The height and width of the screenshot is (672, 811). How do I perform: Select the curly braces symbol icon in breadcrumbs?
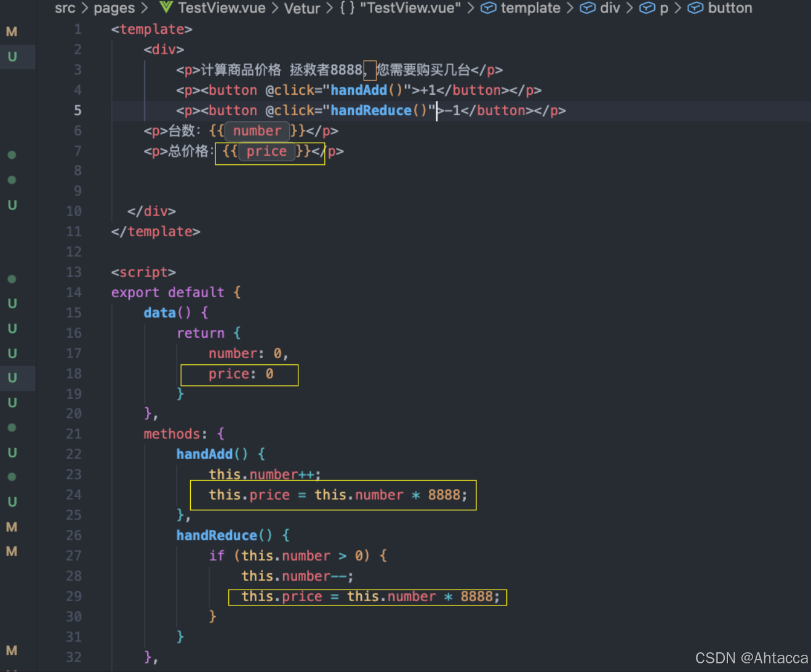click(x=347, y=8)
